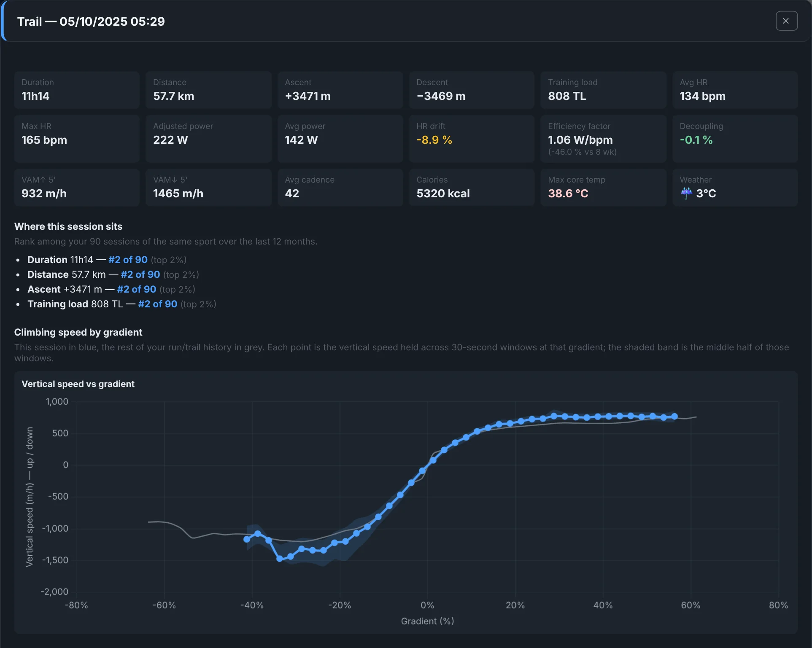This screenshot has width=812, height=648.
Task: Click the leftmost blue point near -41% gradient
Action: [x=247, y=539]
